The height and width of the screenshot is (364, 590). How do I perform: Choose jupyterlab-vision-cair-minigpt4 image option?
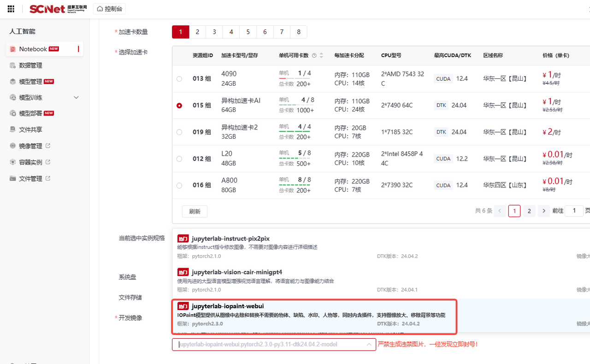[x=237, y=272]
